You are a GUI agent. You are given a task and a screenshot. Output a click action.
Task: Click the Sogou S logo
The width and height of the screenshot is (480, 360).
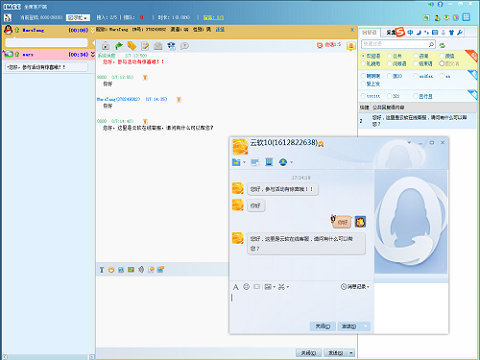point(400,32)
